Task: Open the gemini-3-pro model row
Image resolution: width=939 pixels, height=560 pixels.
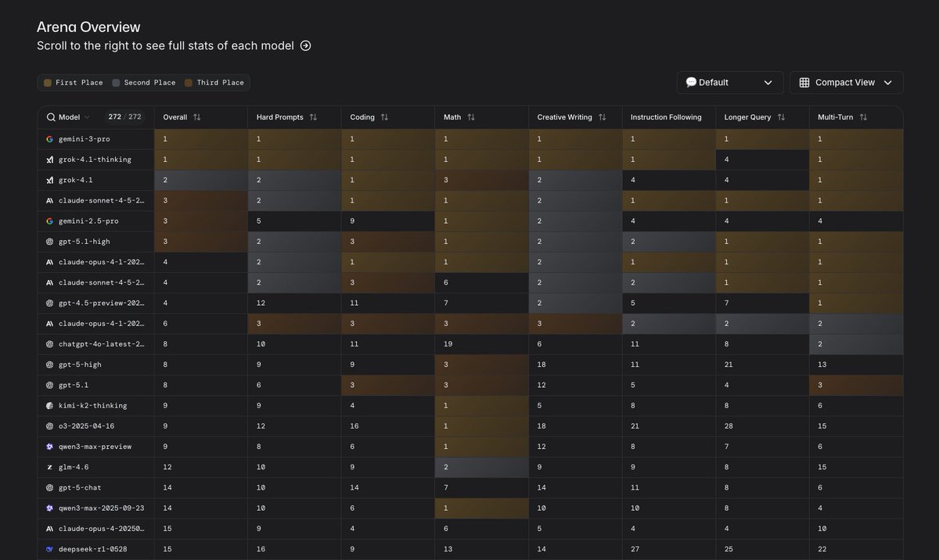Action: pos(85,139)
